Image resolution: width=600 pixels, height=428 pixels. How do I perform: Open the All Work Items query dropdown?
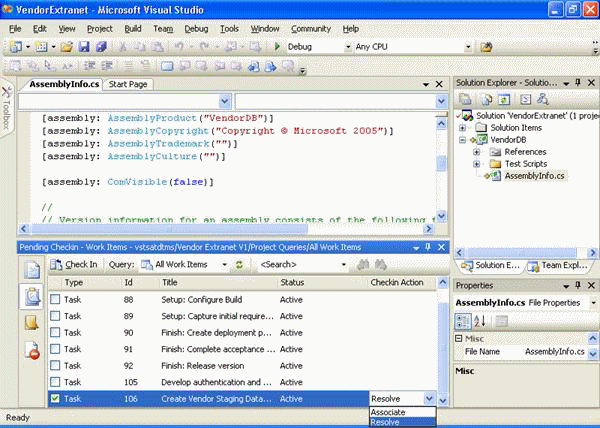pyautogui.click(x=225, y=265)
